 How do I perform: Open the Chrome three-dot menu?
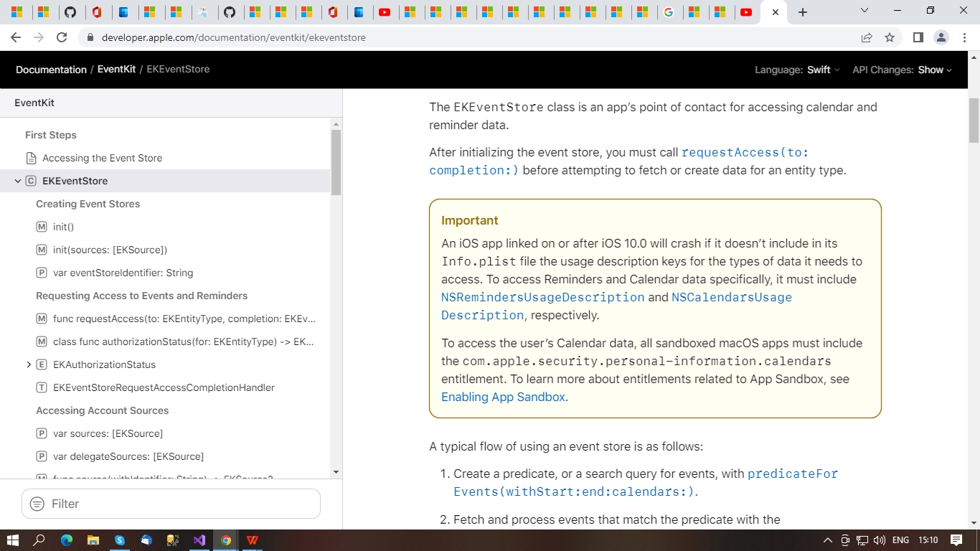coord(964,37)
